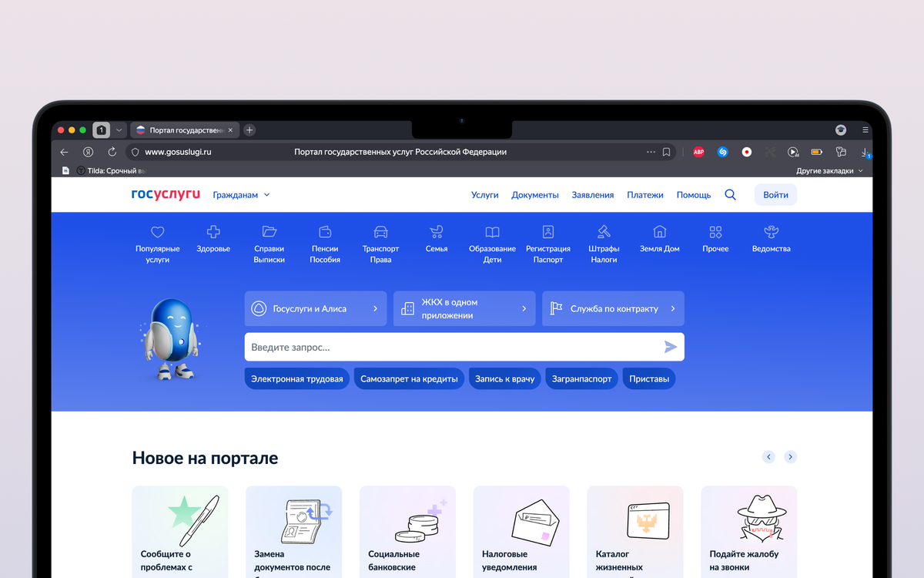The width and height of the screenshot is (924, 578).
Task: Open the Образование Дети book icon
Action: 492,231
